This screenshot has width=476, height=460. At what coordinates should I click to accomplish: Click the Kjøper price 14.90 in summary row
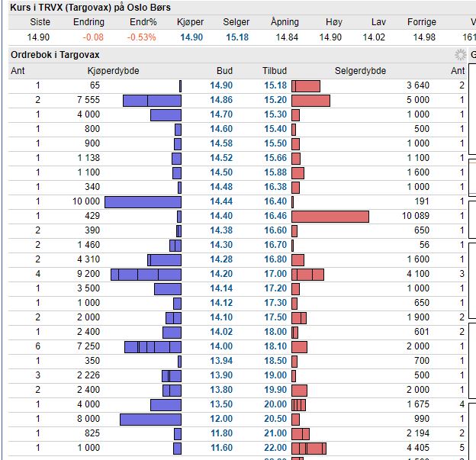coord(191,37)
